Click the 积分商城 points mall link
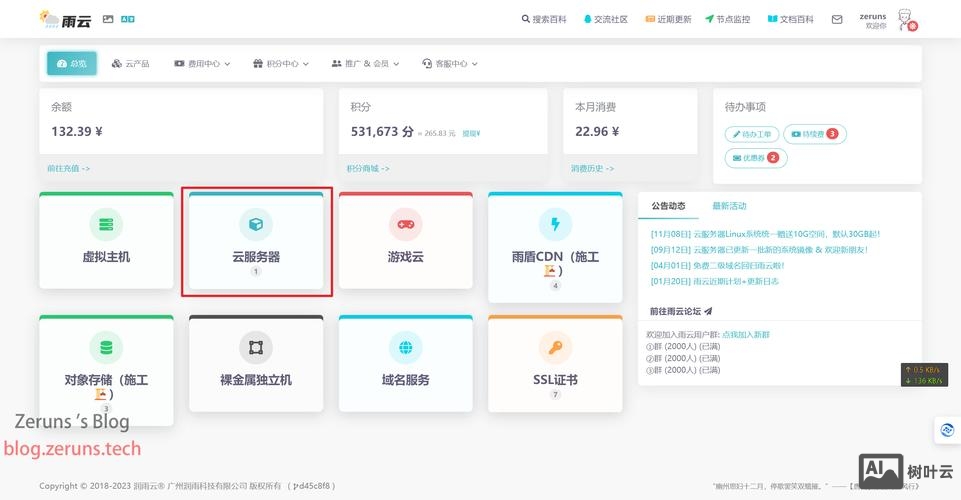 [368, 169]
